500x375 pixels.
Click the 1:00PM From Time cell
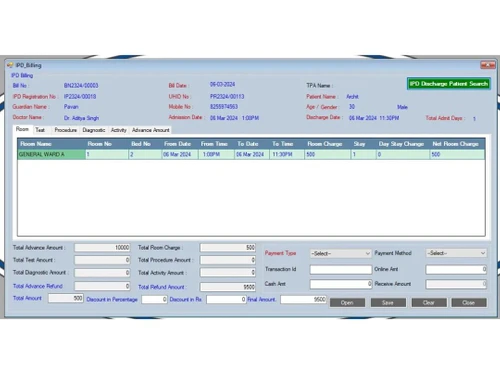[217, 155]
